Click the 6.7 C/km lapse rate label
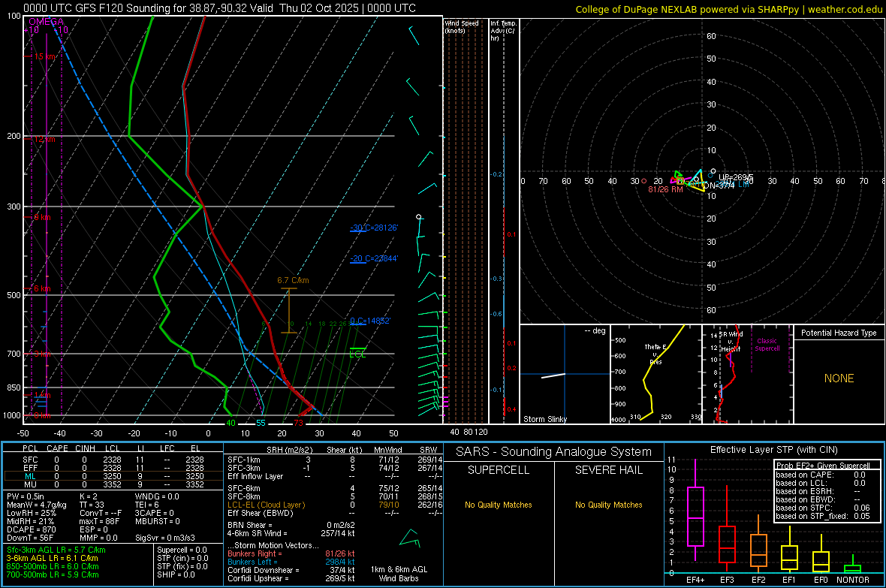This screenshot has width=886, height=588. pos(294,280)
